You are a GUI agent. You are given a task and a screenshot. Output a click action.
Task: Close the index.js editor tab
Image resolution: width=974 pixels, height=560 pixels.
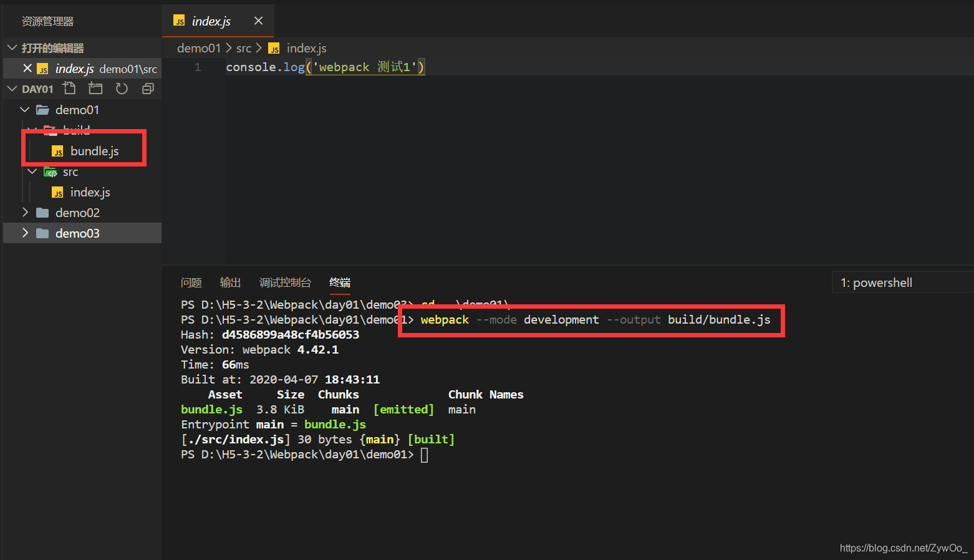pyautogui.click(x=258, y=21)
